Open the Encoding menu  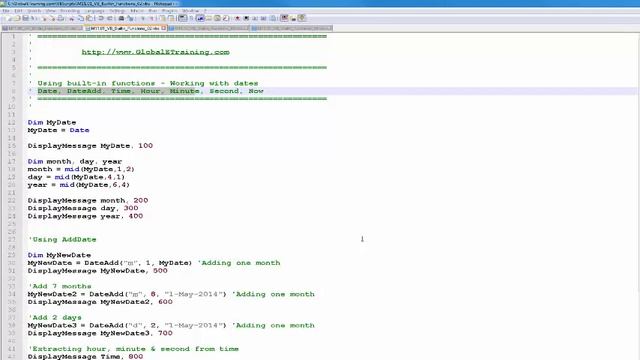(70, 11)
